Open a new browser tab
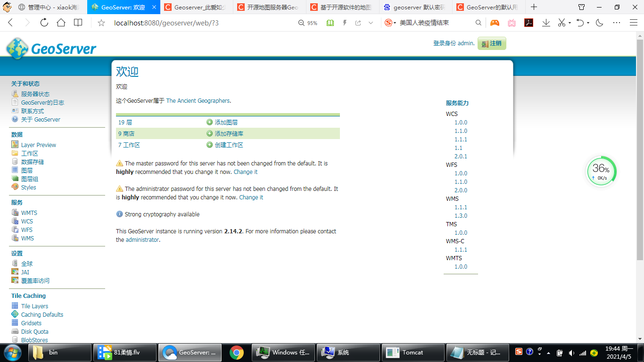 coord(534,8)
